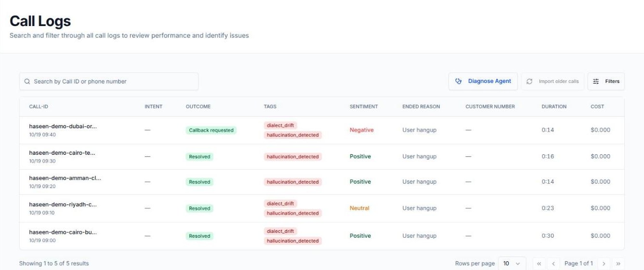Go to the previous page arrow
Screen dimensions: 644x270
(x=553, y=263)
